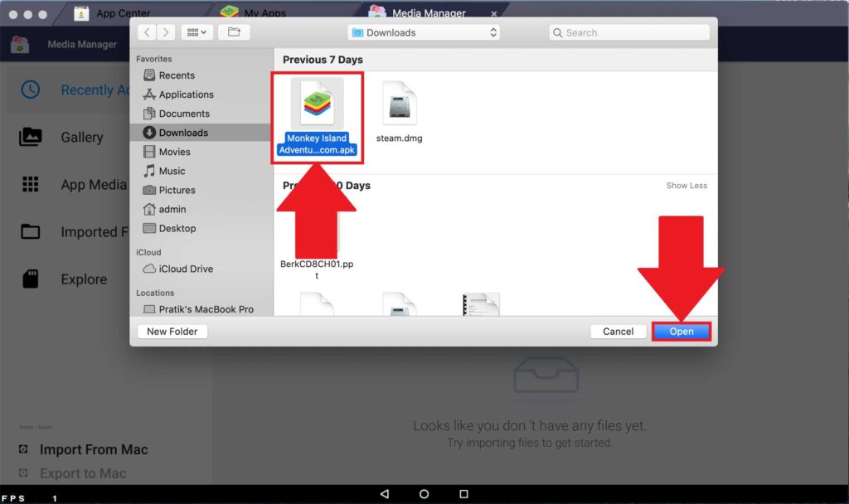Switch to the My Apps tab
849x504 pixels.
coord(264,13)
